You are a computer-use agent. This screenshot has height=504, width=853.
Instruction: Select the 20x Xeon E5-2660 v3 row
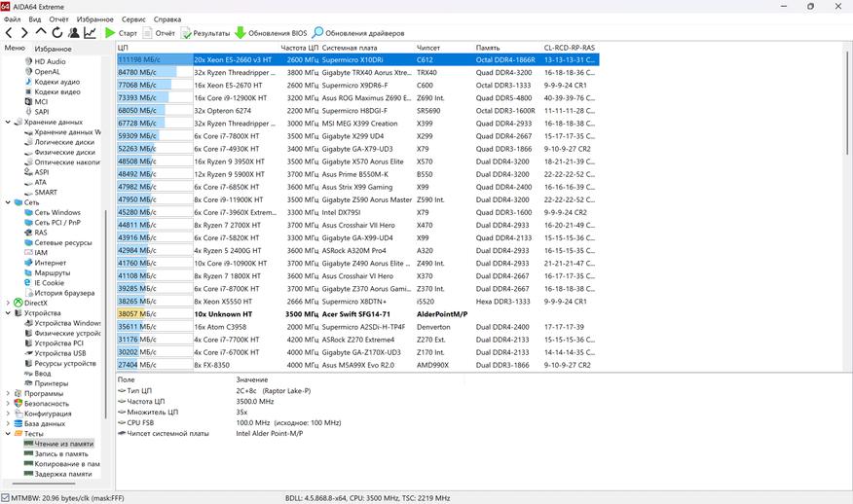point(358,59)
